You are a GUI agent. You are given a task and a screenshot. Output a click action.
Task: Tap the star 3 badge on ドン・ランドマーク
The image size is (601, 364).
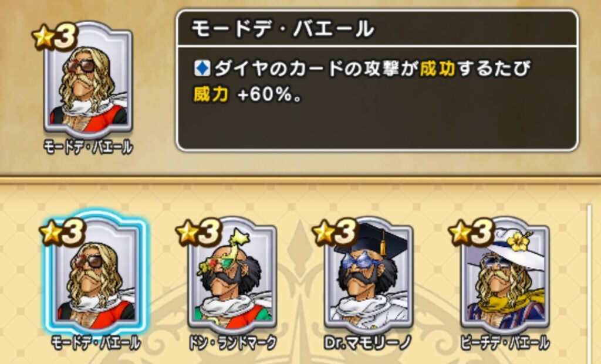pos(198,233)
